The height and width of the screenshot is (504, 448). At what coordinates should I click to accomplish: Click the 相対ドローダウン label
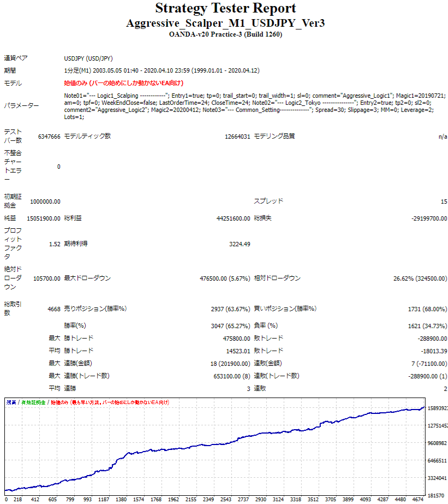(277, 278)
